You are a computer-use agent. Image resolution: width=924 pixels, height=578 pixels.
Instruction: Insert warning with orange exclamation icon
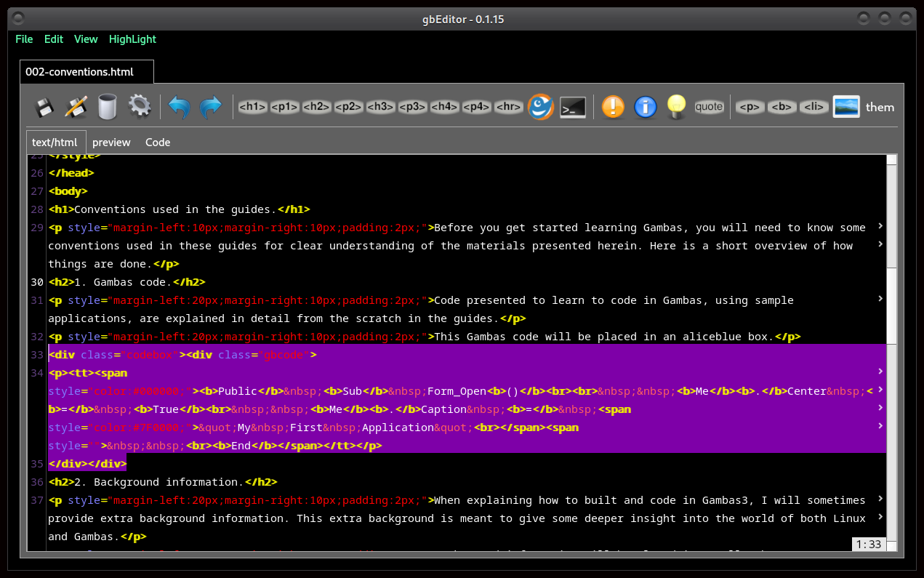614,107
